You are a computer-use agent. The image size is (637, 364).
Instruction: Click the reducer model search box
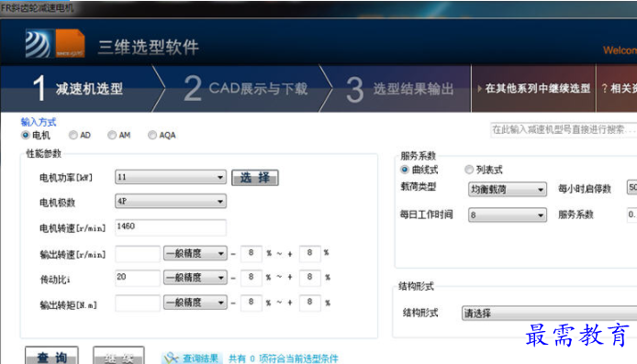(x=564, y=130)
